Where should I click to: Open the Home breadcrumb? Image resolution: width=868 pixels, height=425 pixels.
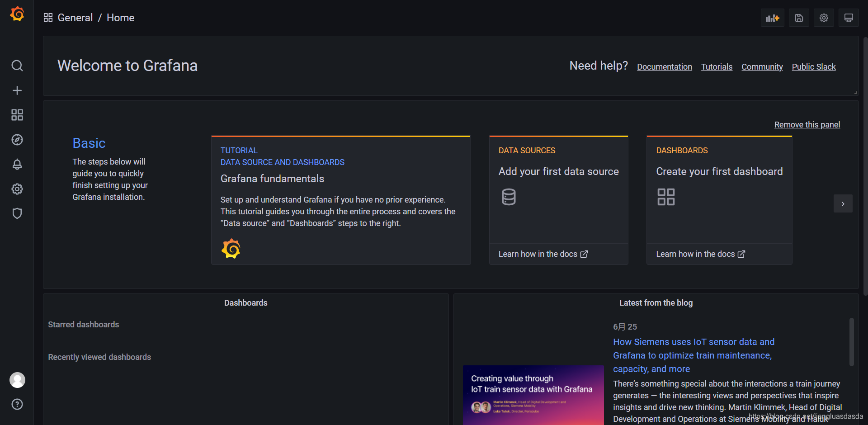[121, 18]
